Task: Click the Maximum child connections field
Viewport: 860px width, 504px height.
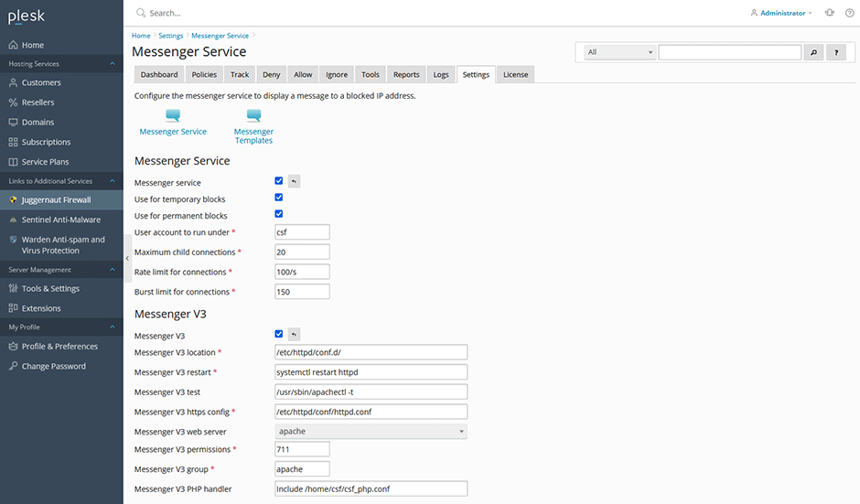Action: [302, 252]
